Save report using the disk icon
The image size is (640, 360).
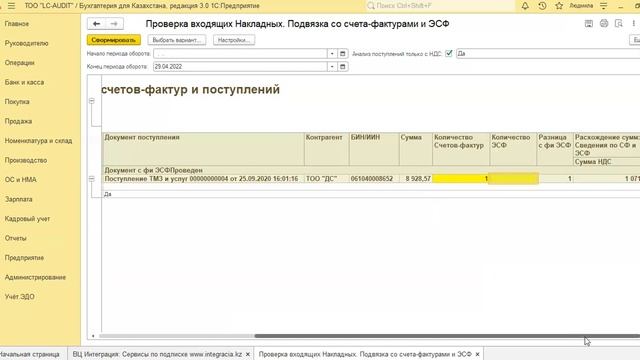click(x=589, y=24)
